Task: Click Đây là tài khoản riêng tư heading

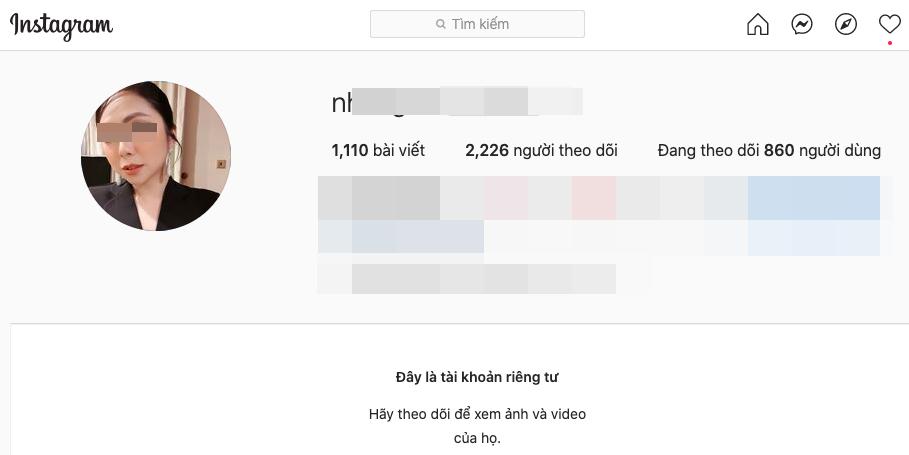Action: (x=477, y=377)
